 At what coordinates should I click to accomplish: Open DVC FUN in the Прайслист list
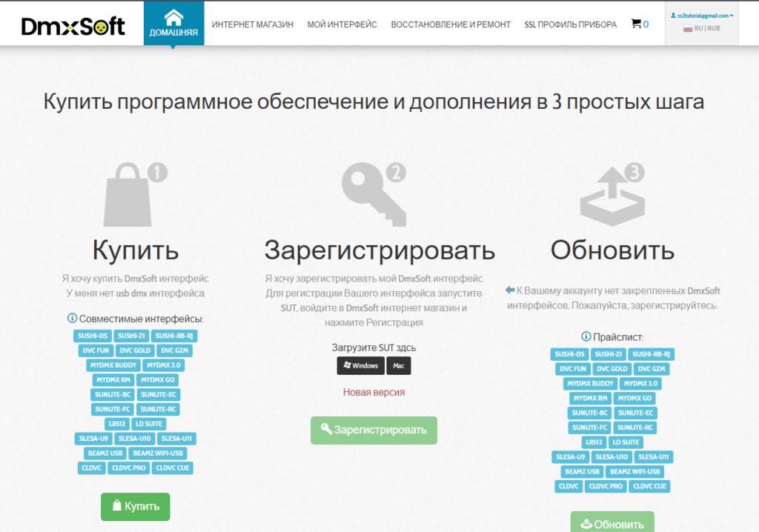pos(573,369)
